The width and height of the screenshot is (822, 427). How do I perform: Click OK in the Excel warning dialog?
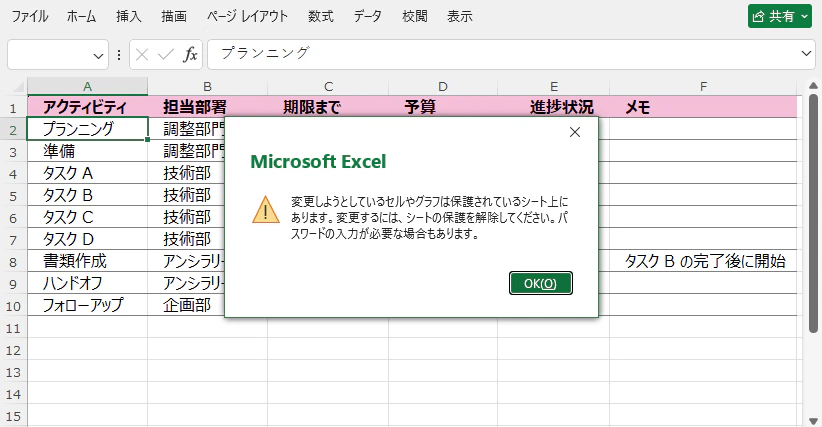pos(540,283)
